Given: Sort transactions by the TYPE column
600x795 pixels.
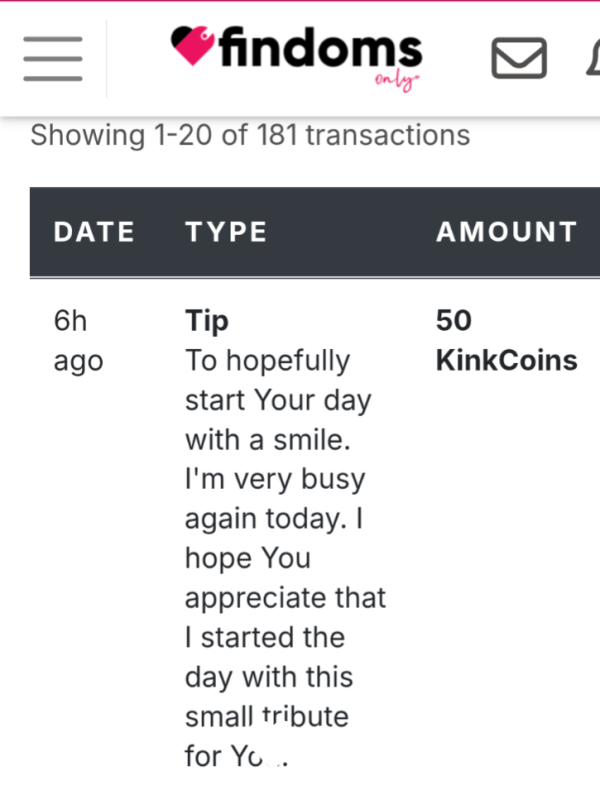Looking at the screenshot, I should coord(226,232).
